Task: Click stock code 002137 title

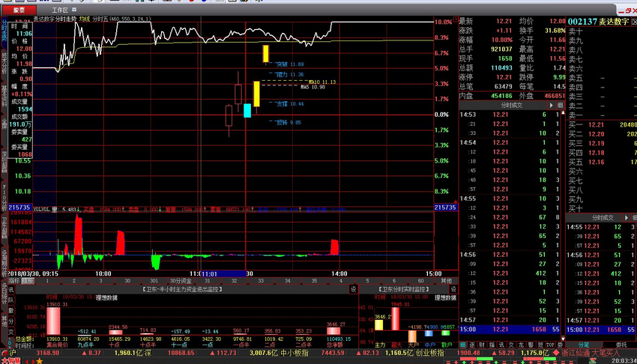Action: (582, 22)
